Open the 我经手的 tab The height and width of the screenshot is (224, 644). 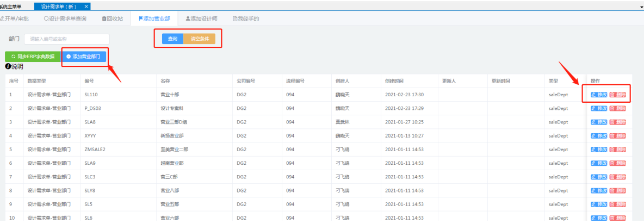(x=246, y=19)
